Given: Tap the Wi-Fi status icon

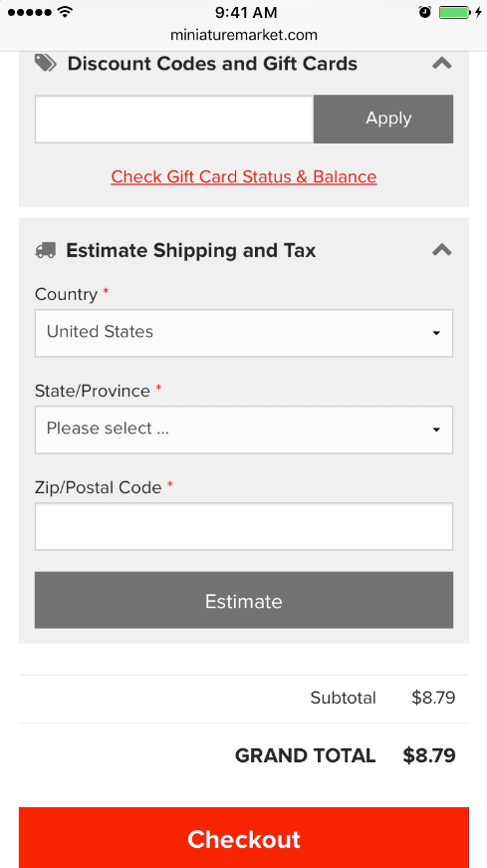Looking at the screenshot, I should coord(66,12).
